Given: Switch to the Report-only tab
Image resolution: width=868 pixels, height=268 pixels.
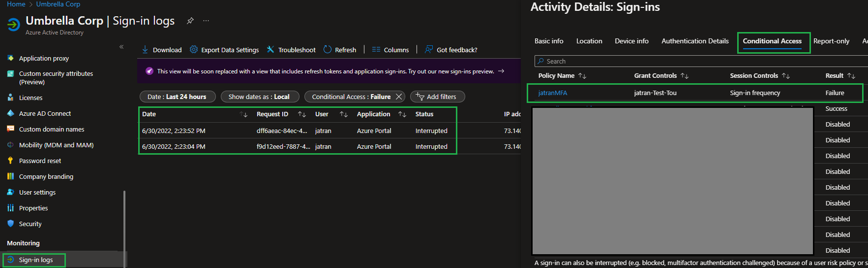Looking at the screenshot, I should [831, 41].
